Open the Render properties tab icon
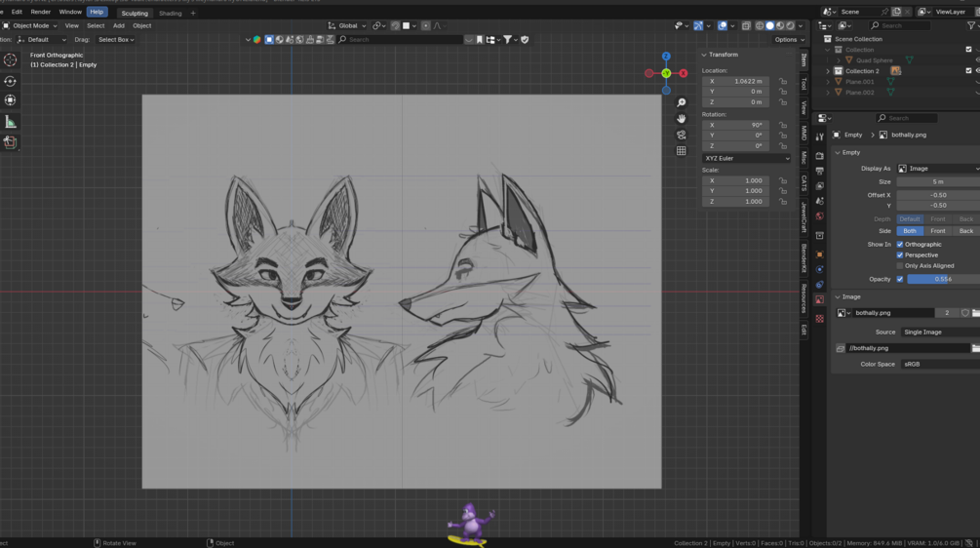Screen dimensions: 980x548 point(819,156)
